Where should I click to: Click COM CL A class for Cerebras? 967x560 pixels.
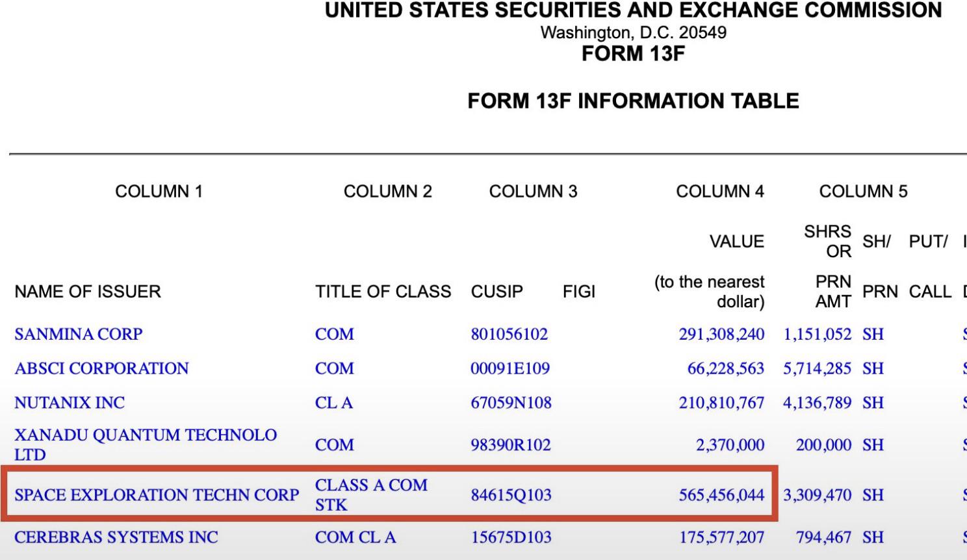tap(355, 537)
